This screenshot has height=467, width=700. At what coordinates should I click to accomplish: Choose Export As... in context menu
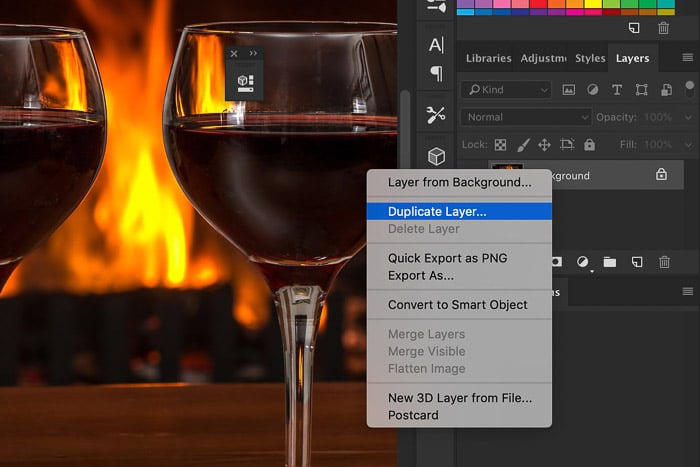coord(459,275)
